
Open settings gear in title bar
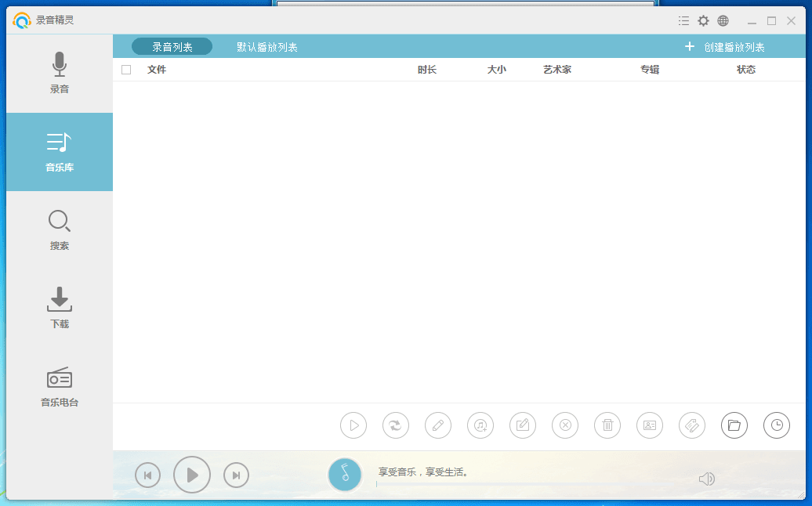tap(703, 20)
